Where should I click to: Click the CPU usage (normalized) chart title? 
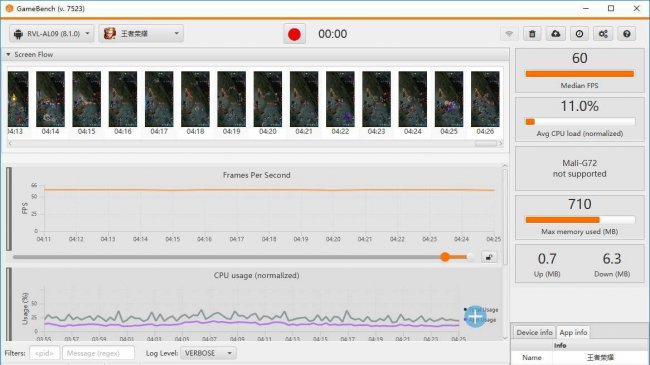coord(257,275)
